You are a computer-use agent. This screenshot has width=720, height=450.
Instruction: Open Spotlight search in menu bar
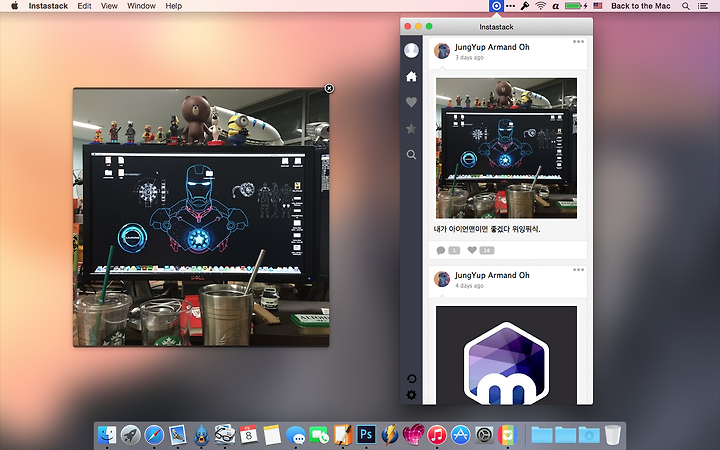686,6
